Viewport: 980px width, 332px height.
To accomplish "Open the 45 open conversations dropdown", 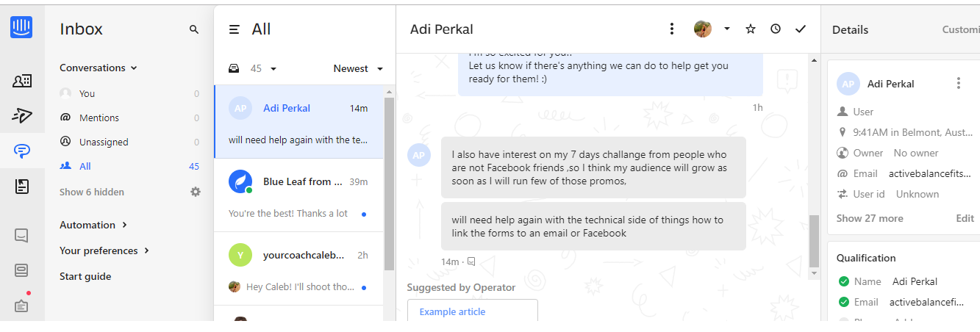I will click(263, 68).
